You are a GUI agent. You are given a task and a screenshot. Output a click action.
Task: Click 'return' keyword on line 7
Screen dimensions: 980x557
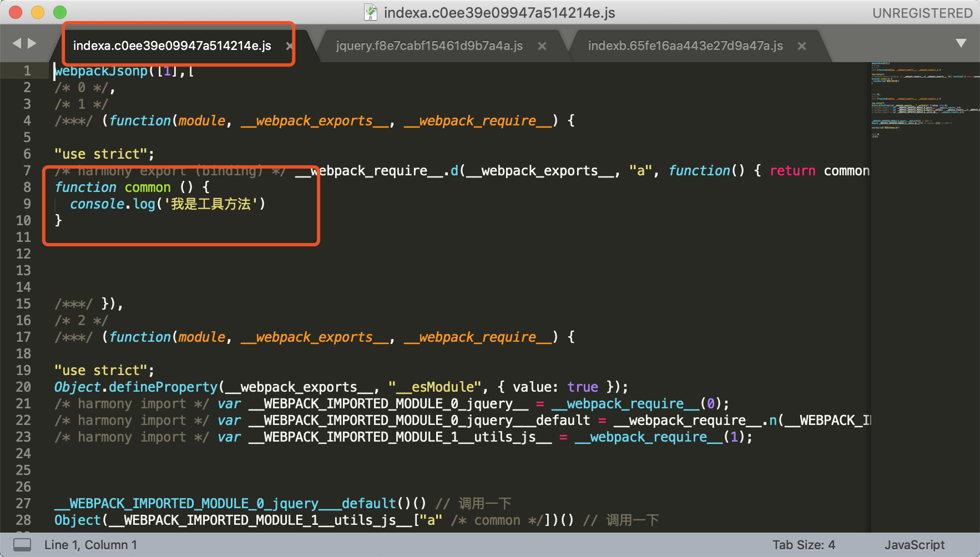pos(792,171)
